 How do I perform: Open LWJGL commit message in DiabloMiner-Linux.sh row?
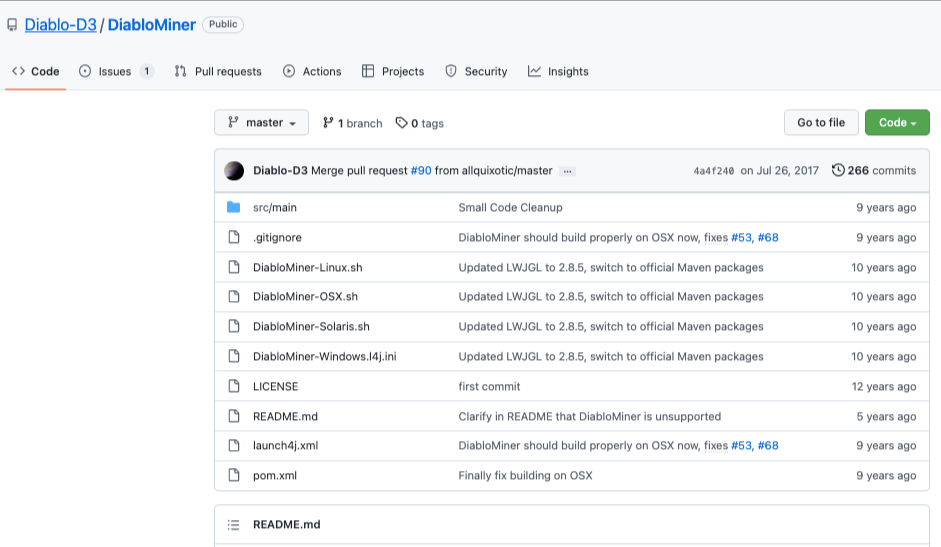coord(611,268)
